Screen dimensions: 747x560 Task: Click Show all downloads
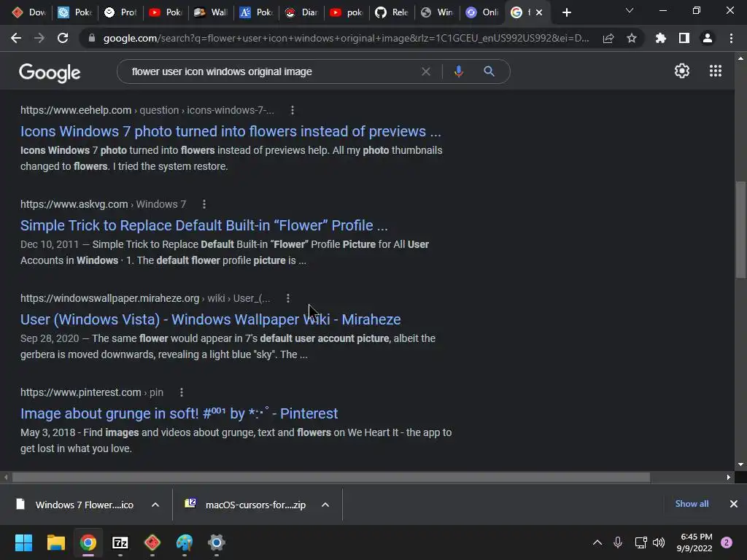tap(692, 504)
